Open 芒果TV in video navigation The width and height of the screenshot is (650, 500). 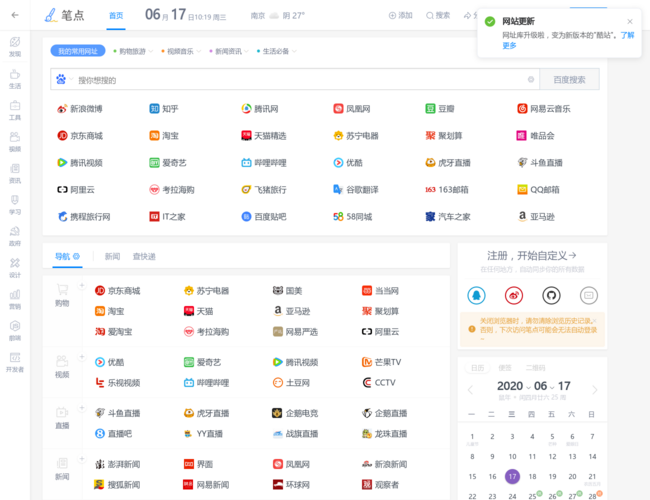tap(381, 362)
